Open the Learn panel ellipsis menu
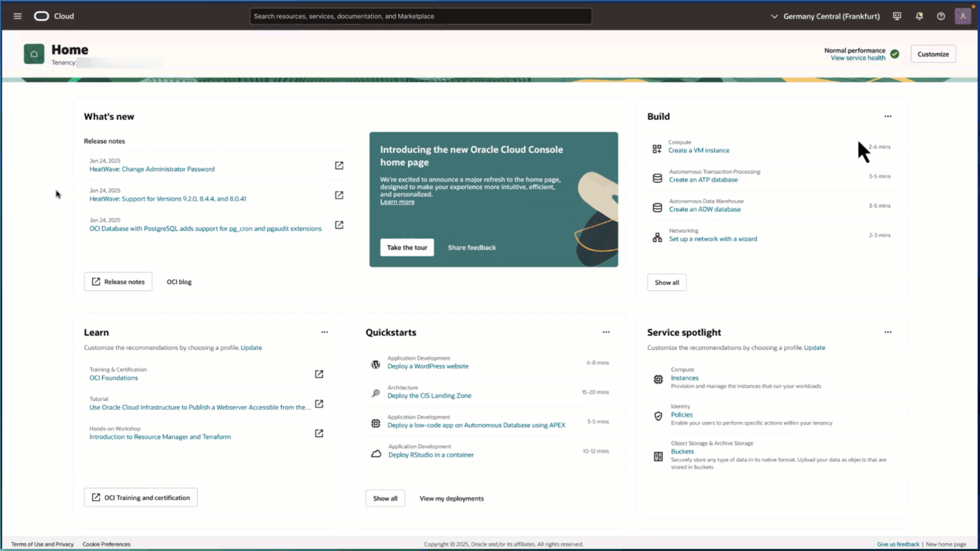 point(324,332)
